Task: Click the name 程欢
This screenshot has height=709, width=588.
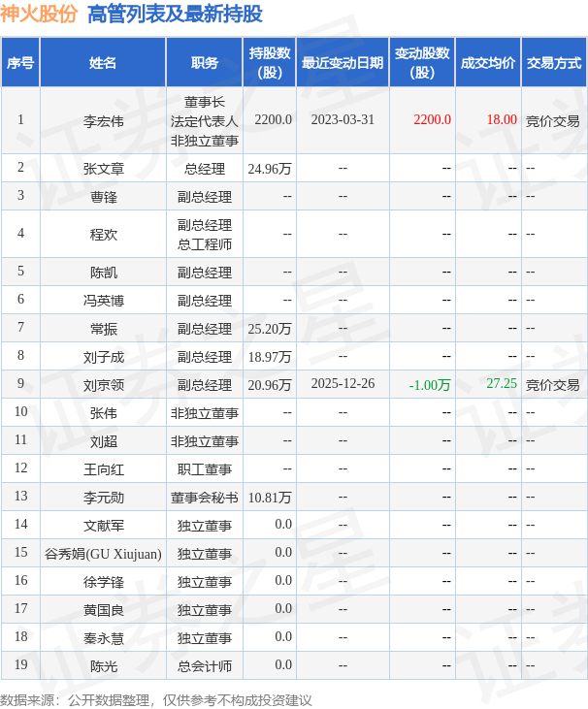Action: pos(103,234)
